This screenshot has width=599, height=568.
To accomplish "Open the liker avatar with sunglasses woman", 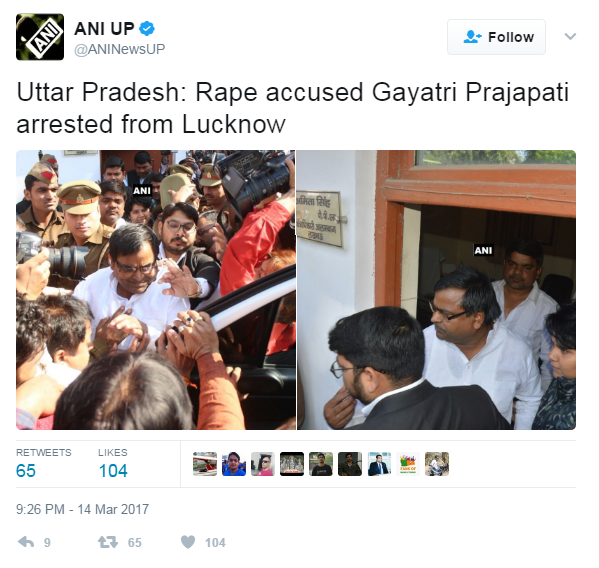I will click(263, 464).
